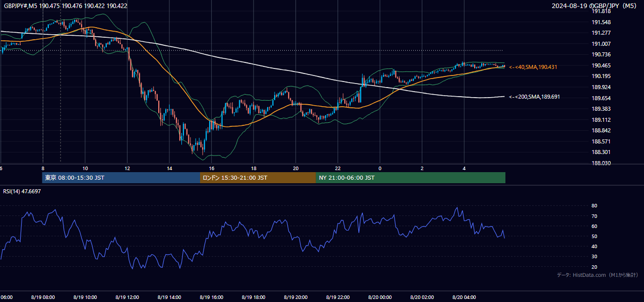Click price axis label 189.654

pos(601,98)
